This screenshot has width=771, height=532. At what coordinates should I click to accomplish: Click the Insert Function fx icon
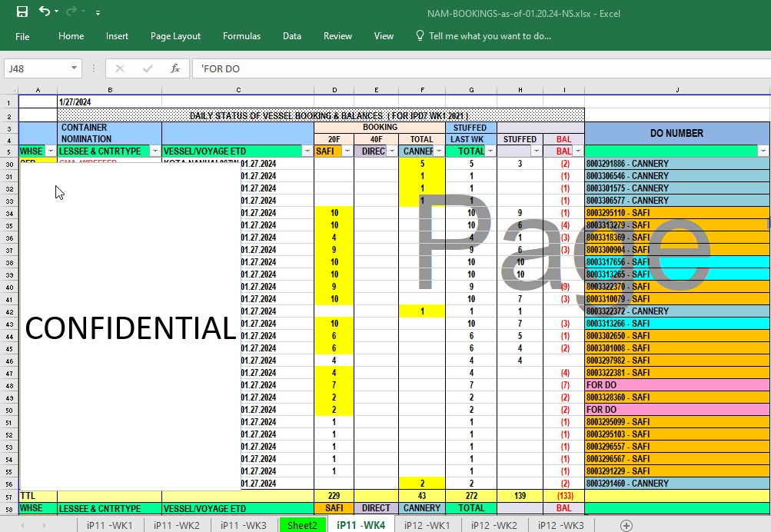[x=175, y=68]
